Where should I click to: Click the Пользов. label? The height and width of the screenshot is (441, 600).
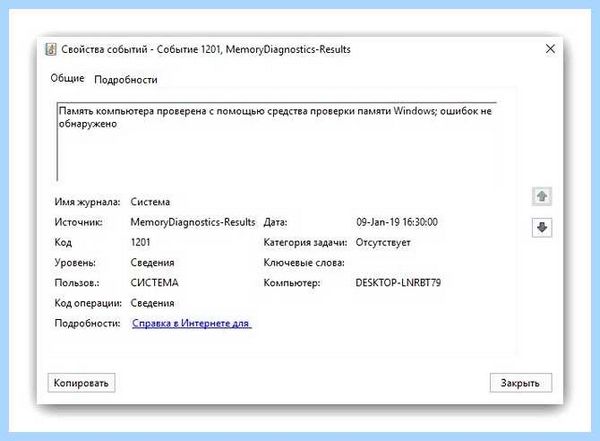click(x=77, y=283)
